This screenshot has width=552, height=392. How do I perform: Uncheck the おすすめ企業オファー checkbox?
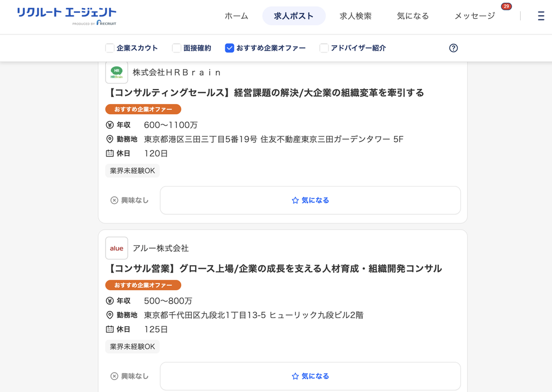click(x=230, y=48)
